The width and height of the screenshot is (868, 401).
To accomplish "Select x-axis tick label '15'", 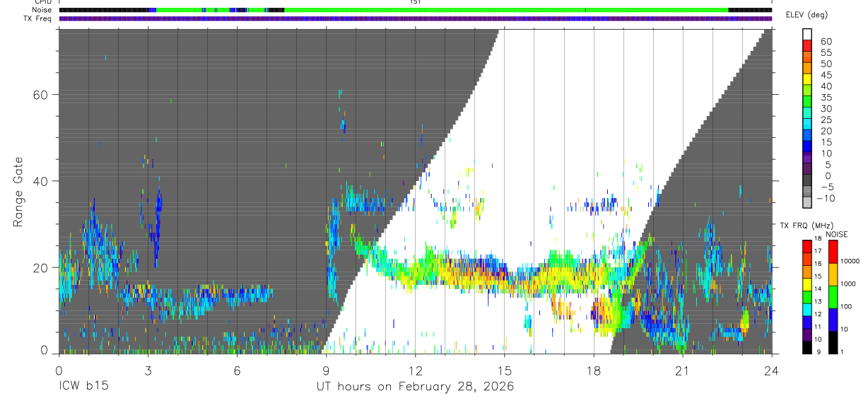I will pyautogui.click(x=504, y=370).
